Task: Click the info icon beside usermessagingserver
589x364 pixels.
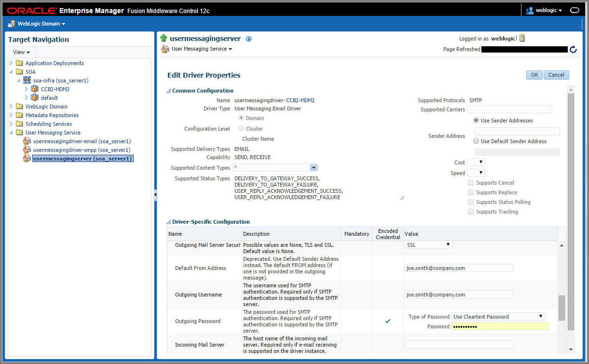Action: coord(249,39)
